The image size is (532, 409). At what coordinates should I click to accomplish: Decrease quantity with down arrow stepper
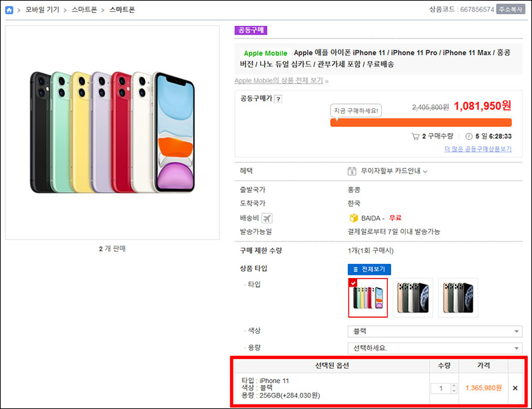point(454,391)
